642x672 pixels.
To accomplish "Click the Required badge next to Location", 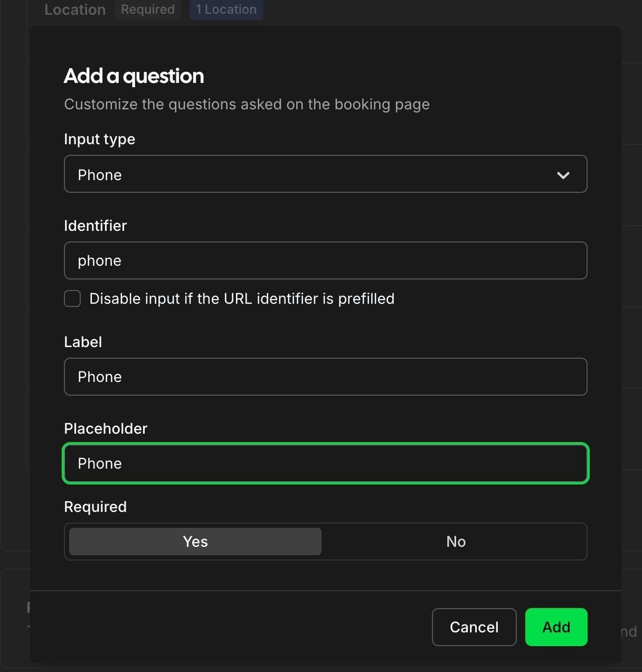I will click(148, 10).
